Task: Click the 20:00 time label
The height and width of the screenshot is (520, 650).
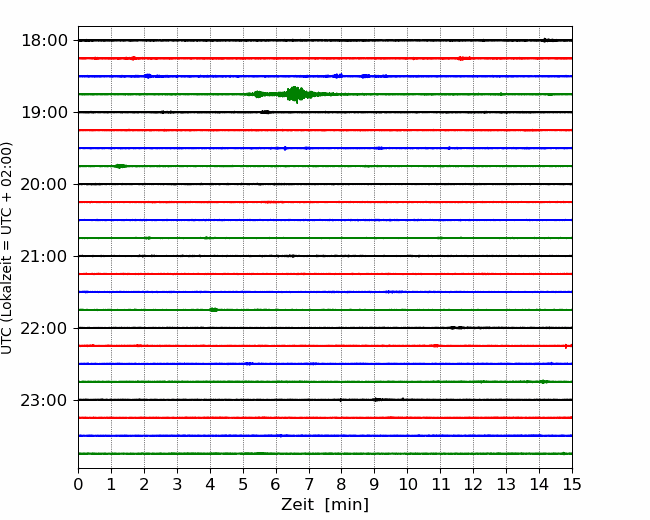Action: pos(44,184)
